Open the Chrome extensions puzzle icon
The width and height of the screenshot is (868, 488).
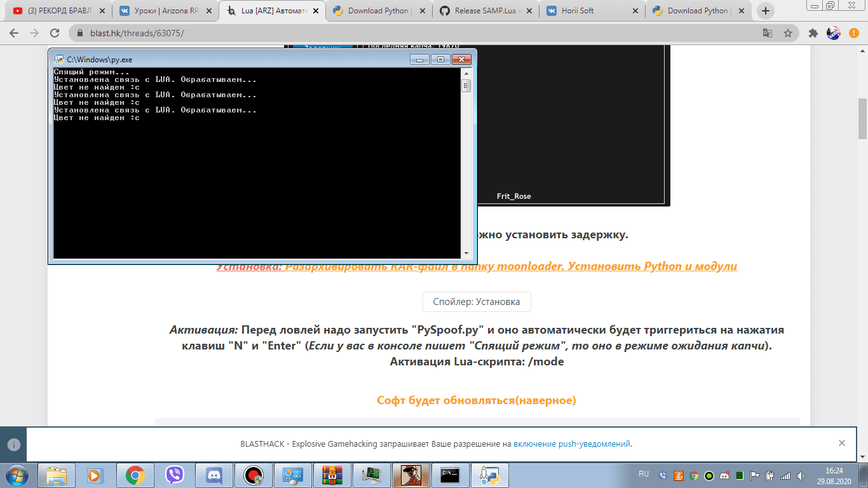click(813, 33)
